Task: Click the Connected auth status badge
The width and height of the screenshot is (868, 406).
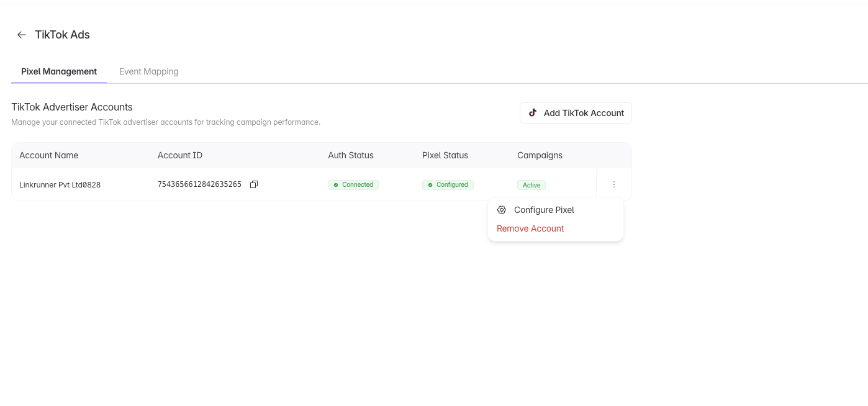Action: [353, 184]
